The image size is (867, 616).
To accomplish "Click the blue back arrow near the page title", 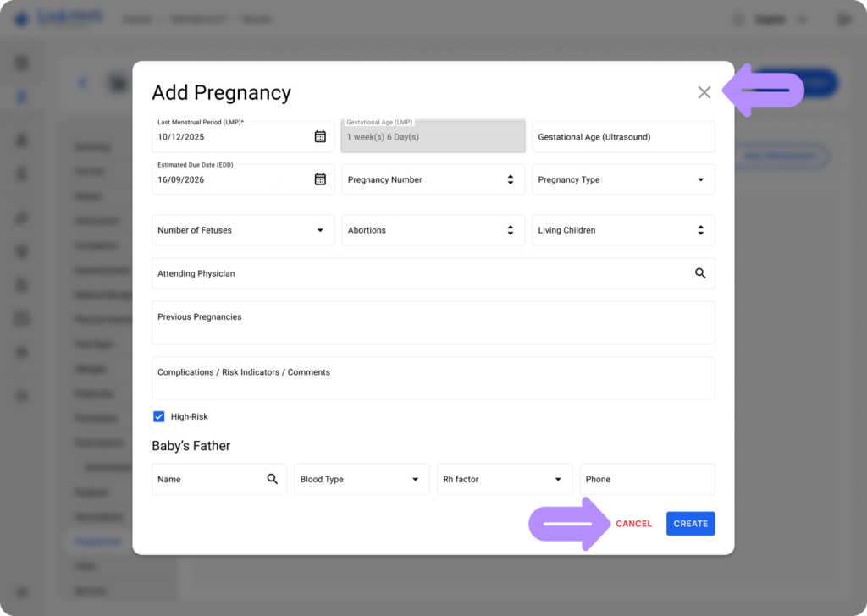I will (82, 83).
